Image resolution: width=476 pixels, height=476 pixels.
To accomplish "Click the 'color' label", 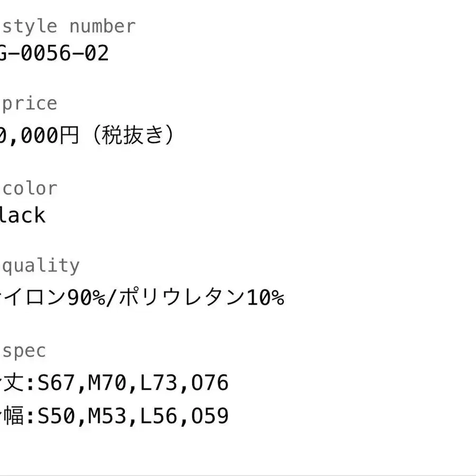I will coord(30,188).
